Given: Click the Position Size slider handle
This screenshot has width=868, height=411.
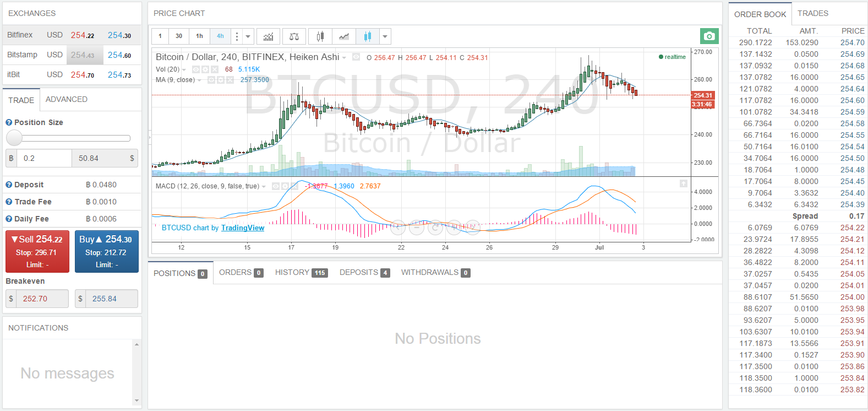Looking at the screenshot, I should 14,138.
